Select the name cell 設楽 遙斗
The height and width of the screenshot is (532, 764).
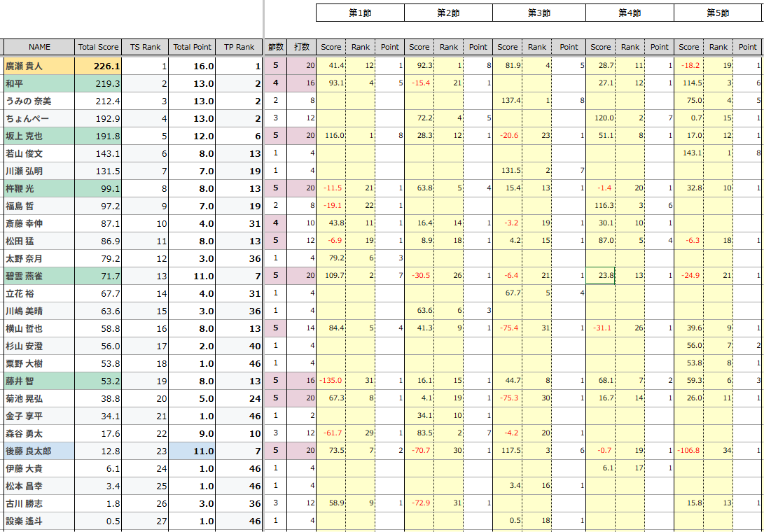coord(39,521)
